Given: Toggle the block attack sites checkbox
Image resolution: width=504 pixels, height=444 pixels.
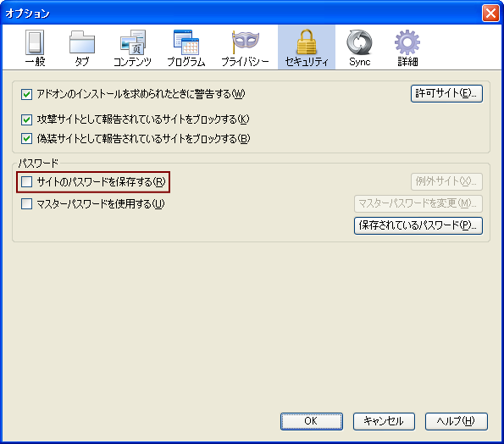Looking at the screenshot, I should coord(26,120).
